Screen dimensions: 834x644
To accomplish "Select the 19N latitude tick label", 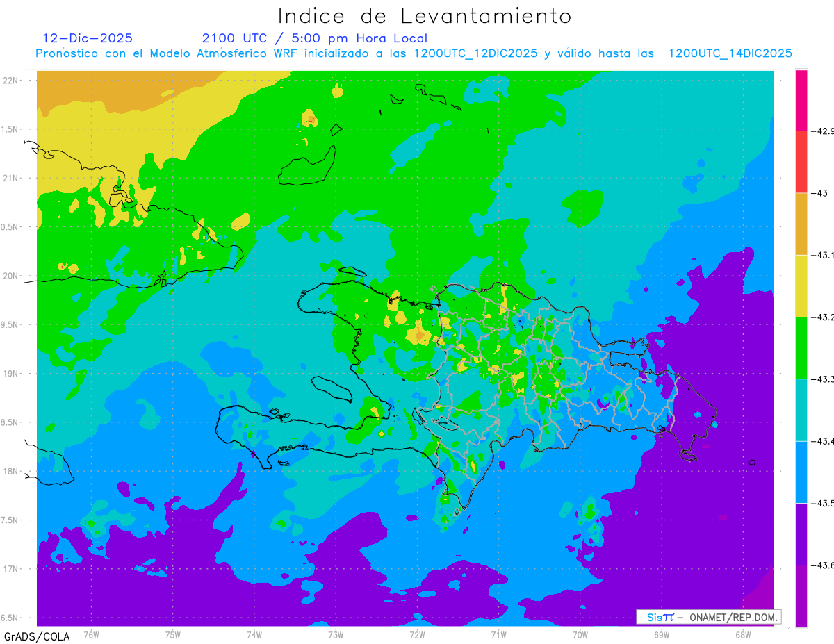I will tap(11, 373).
